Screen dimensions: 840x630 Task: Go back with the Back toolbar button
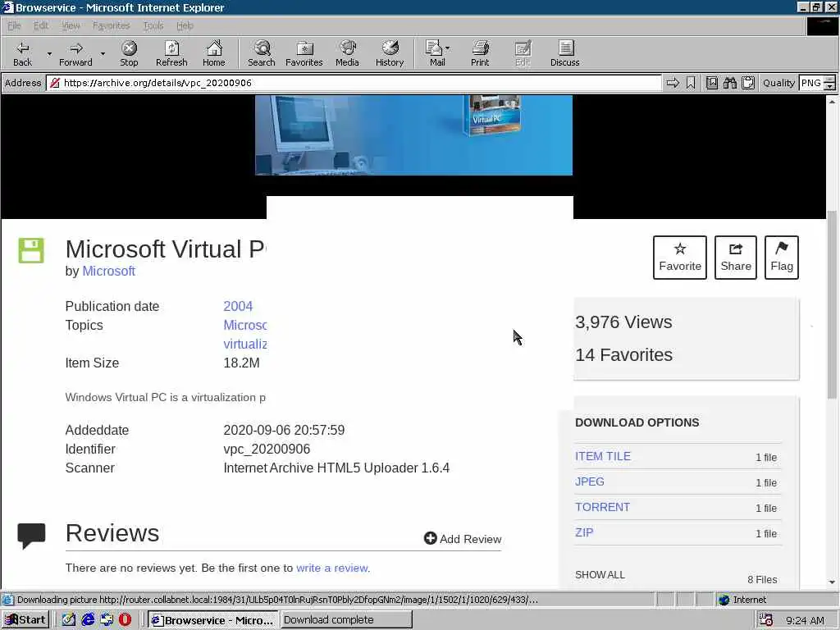[22, 53]
